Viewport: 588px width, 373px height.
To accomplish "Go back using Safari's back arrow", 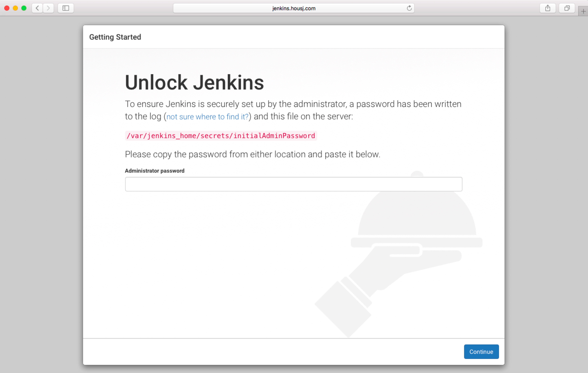I will (x=37, y=8).
